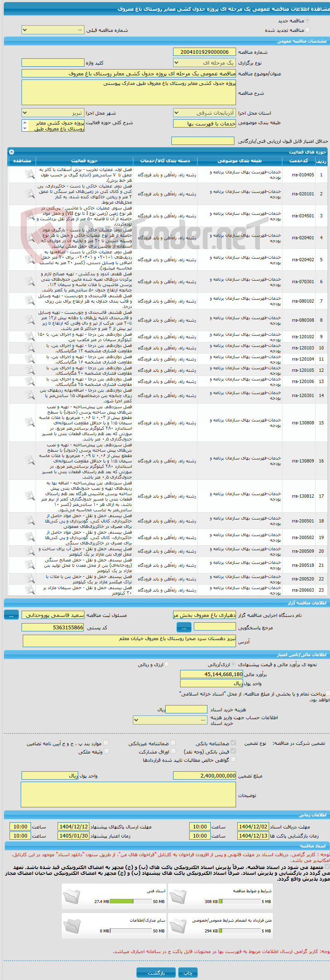
Task: Open حساب واریز هزینه خرید اسناد dropdown
Action: pyautogui.click(x=170, y=720)
